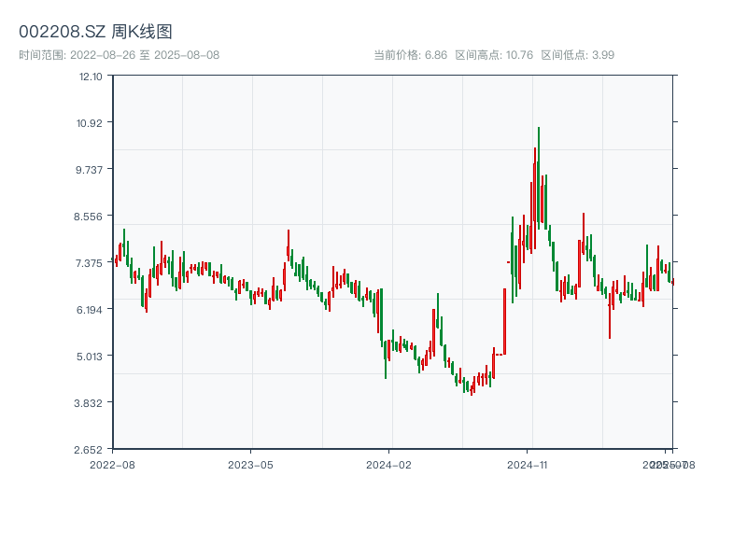Click y-axis label 3.832

(88, 403)
